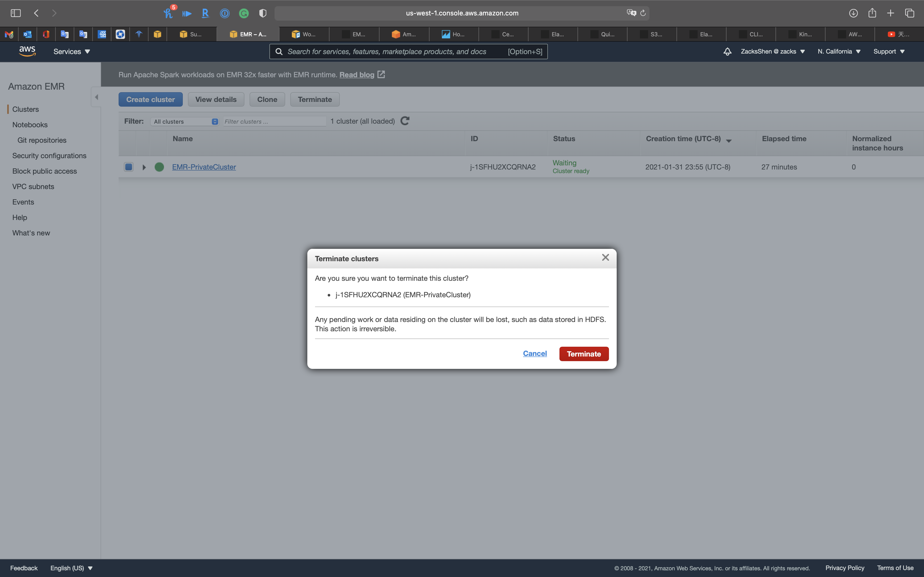Viewport: 924px width, 577px height.
Task: Open the All clusters filter dropdown
Action: 185,121
